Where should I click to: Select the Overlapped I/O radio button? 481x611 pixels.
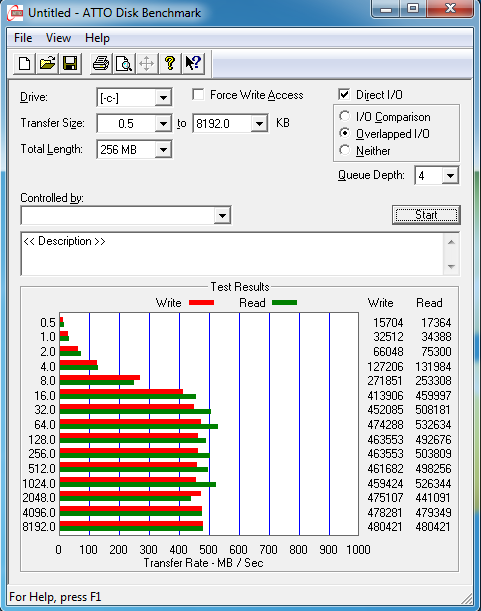click(344, 133)
